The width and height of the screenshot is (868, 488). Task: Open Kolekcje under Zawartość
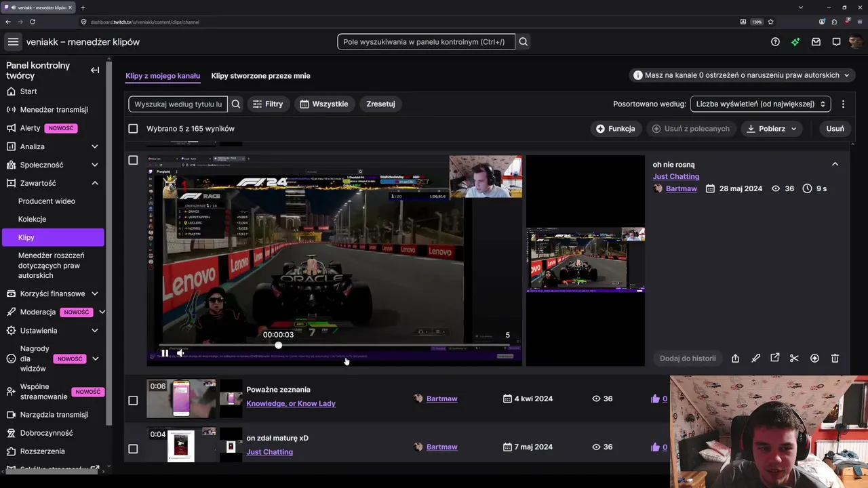coord(33,220)
